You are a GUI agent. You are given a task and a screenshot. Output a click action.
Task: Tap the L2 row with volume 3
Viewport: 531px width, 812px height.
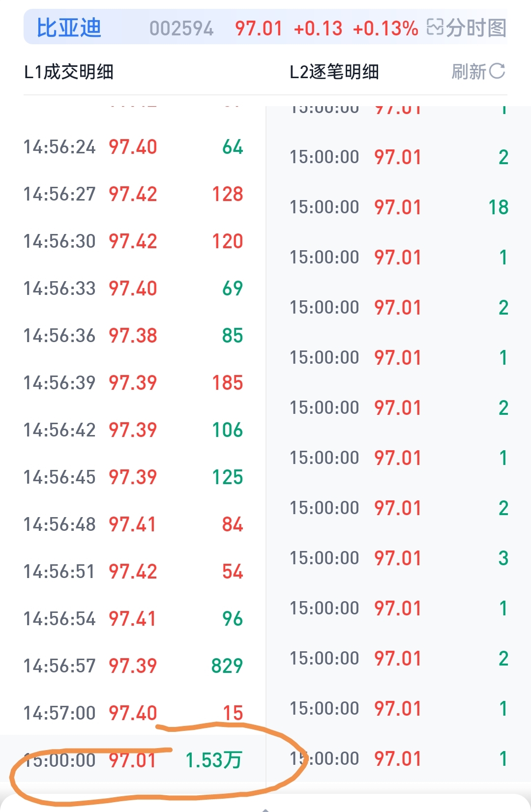(x=399, y=558)
